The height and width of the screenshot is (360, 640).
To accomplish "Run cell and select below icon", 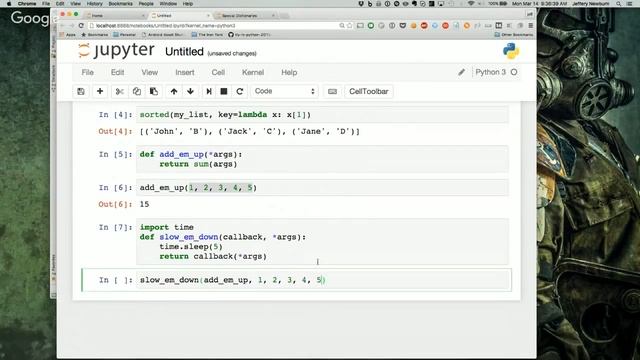I will [x=209, y=91].
